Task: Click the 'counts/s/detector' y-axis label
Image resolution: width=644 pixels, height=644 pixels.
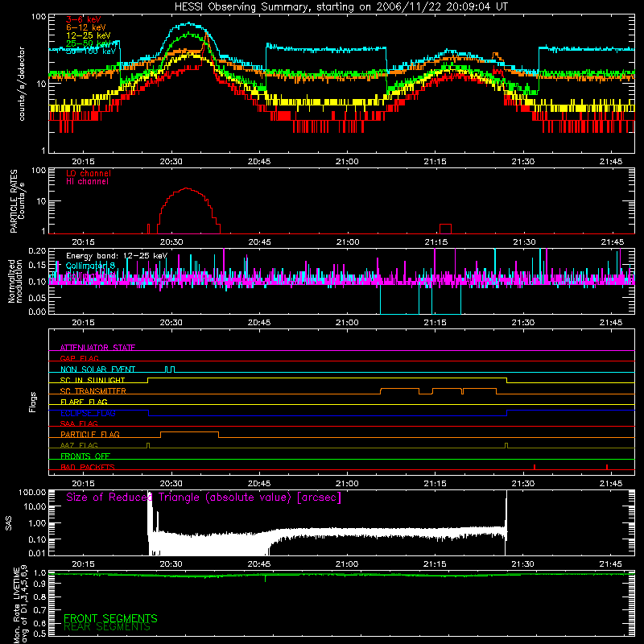Action: click(22, 84)
